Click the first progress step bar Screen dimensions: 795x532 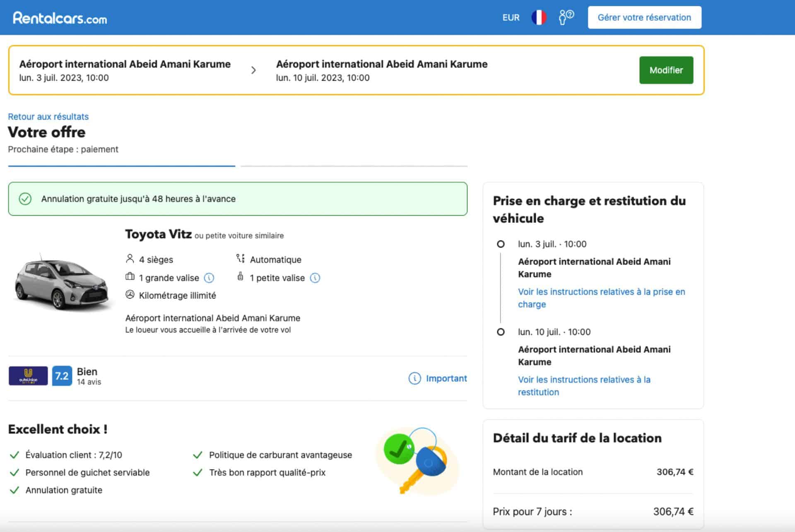click(122, 166)
